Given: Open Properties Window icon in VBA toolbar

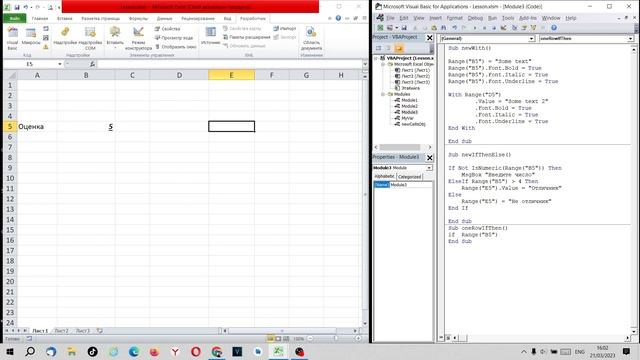Looking at the screenshot, I should point(524,28).
